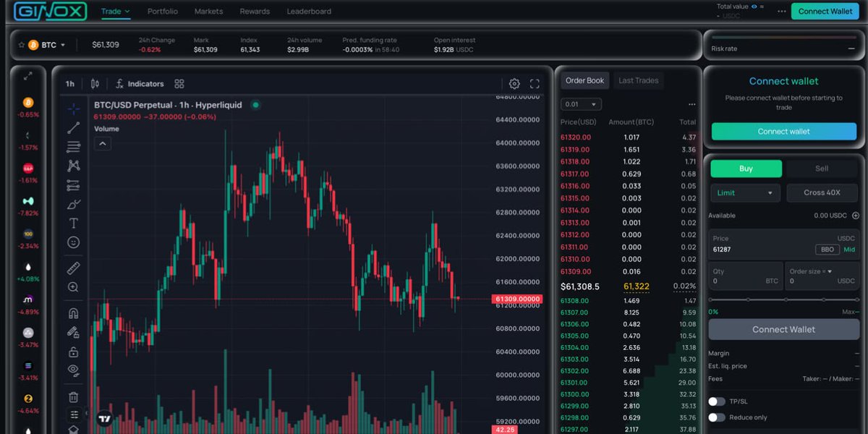Select the Zoom In magnifier tool
Viewport: 868px width, 434px height.
[74, 287]
